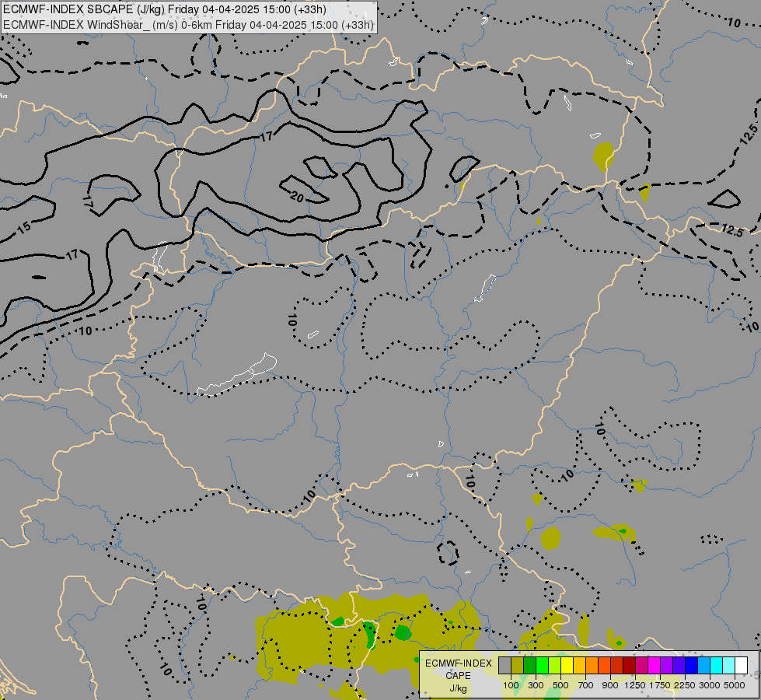This screenshot has width=761, height=700.
Task: Click the "ECMWF-INDEX CAPE J/kg" legend caption
Action: 458,676
